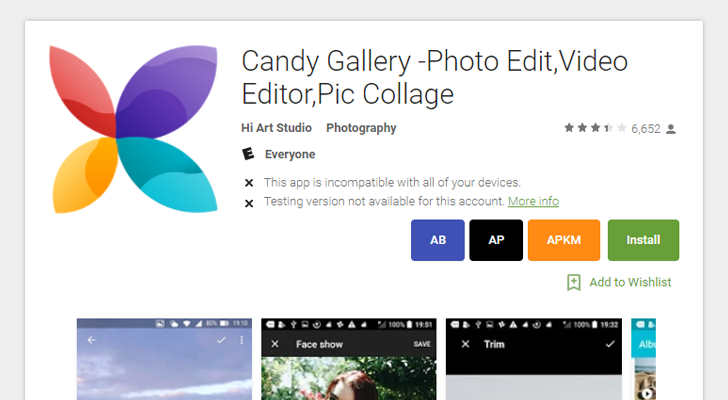This screenshot has width=728, height=400.
Task: Follow the More info link
Action: coord(533,202)
